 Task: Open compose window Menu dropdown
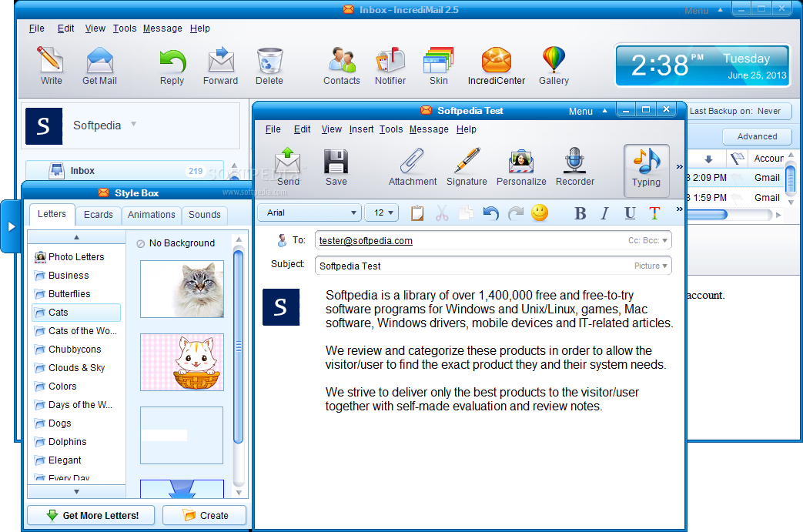[588, 111]
